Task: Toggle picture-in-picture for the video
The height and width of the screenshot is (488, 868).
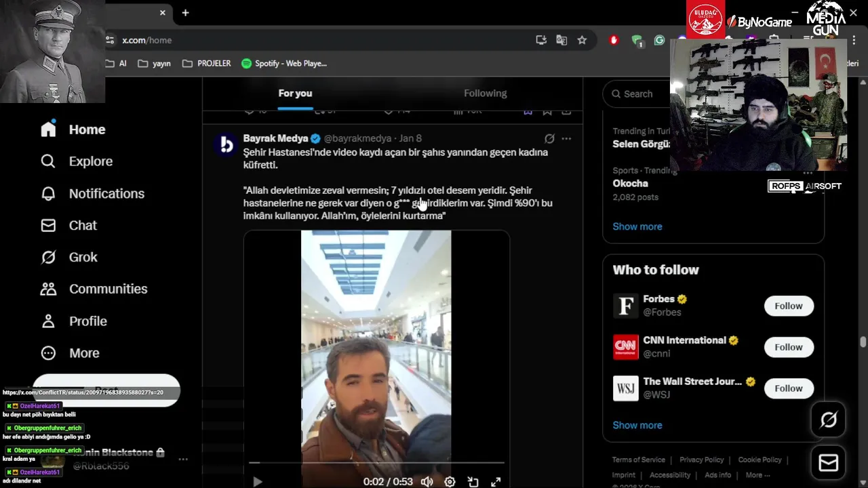Action: pos(473,482)
